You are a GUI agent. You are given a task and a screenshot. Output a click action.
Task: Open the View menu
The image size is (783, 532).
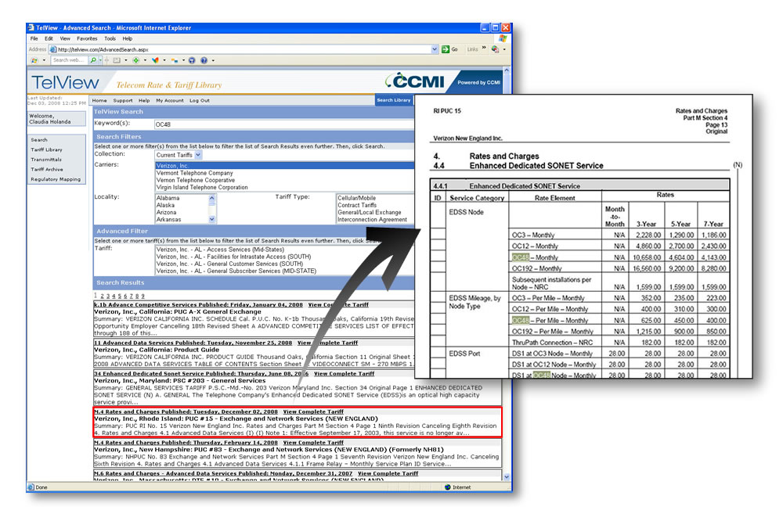click(x=65, y=38)
